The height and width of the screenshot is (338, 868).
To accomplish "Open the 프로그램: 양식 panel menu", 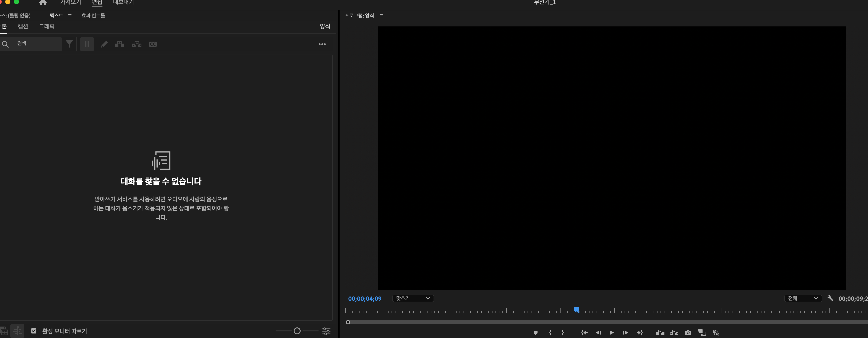I will coord(381,16).
